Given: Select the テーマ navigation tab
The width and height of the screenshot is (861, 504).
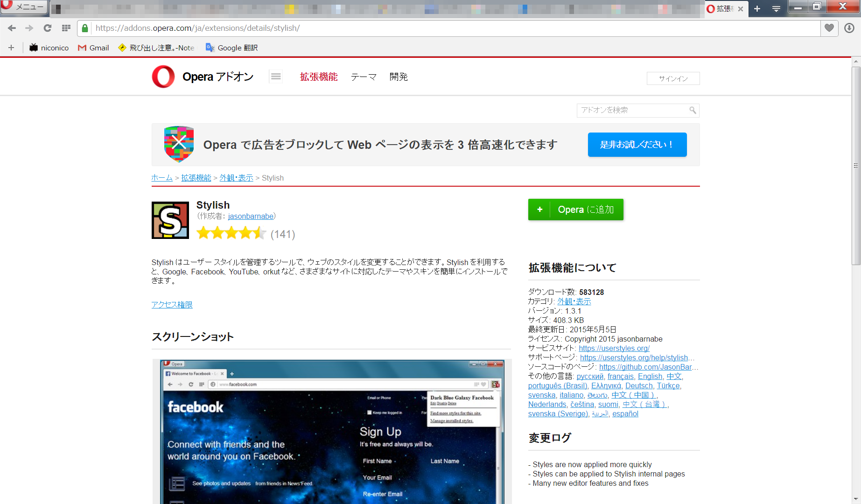Looking at the screenshot, I should [364, 77].
